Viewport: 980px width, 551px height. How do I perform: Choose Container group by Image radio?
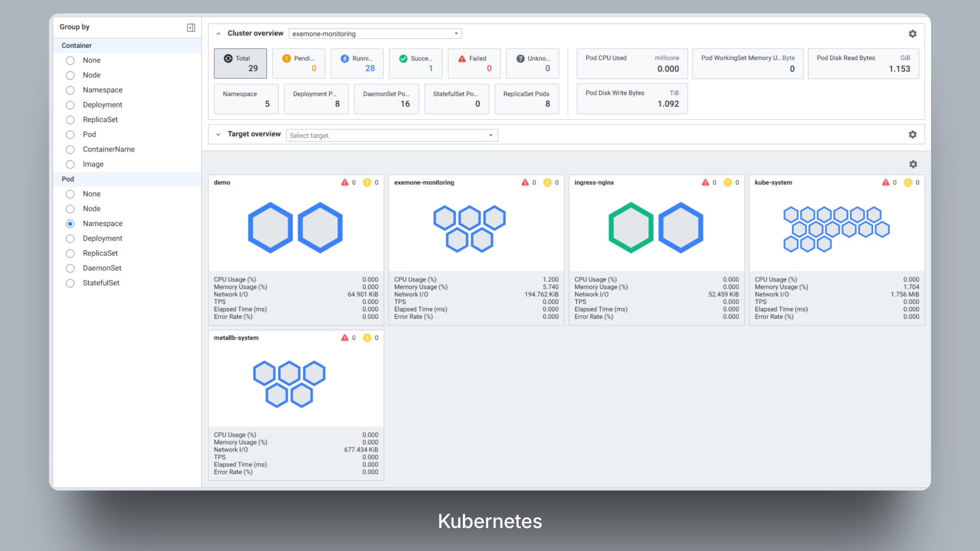pyautogui.click(x=70, y=164)
